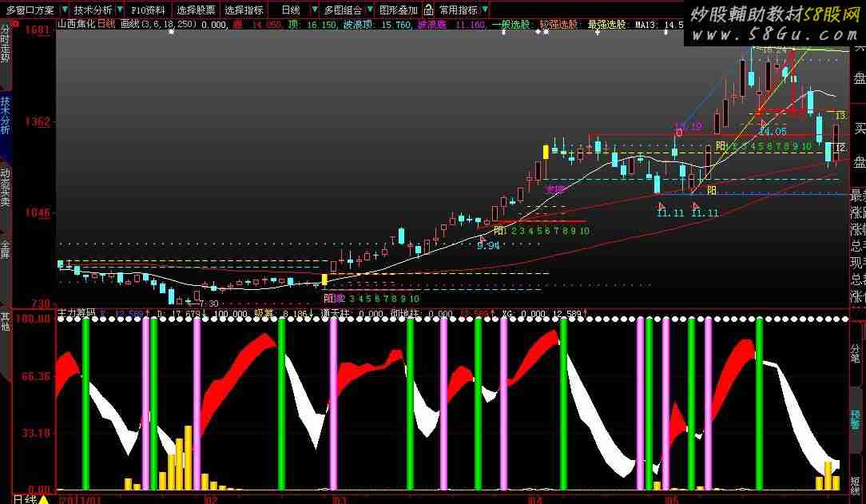Click the 主力筹码 indicator title
Image resolution: width=866 pixels, height=504 pixels.
(x=76, y=314)
